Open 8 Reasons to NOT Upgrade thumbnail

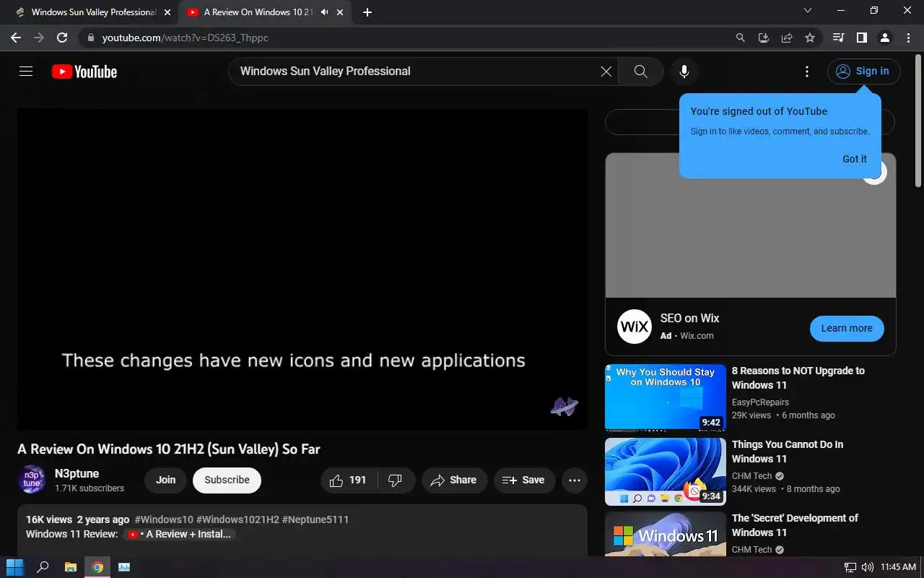pos(666,397)
